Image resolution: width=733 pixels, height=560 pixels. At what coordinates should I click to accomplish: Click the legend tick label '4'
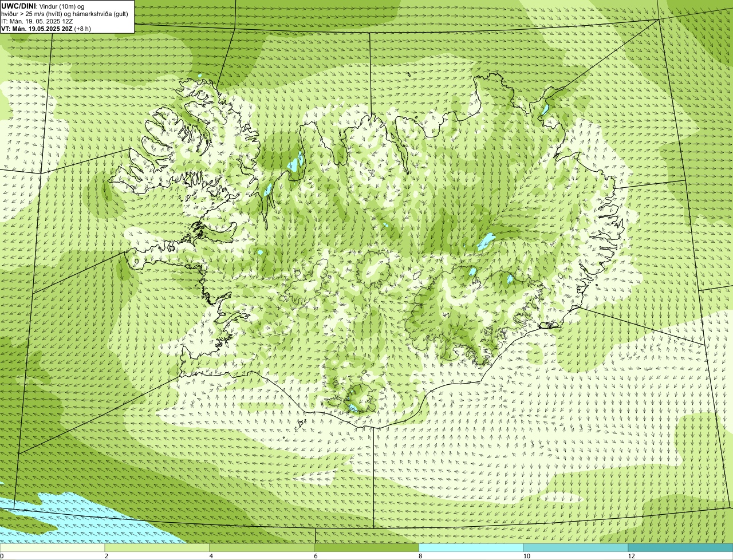[x=211, y=556]
